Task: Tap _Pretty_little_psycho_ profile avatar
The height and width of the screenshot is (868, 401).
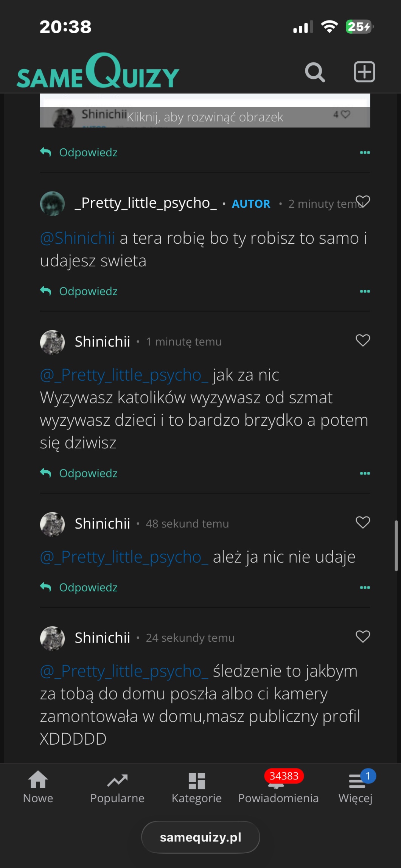Action: (x=53, y=204)
